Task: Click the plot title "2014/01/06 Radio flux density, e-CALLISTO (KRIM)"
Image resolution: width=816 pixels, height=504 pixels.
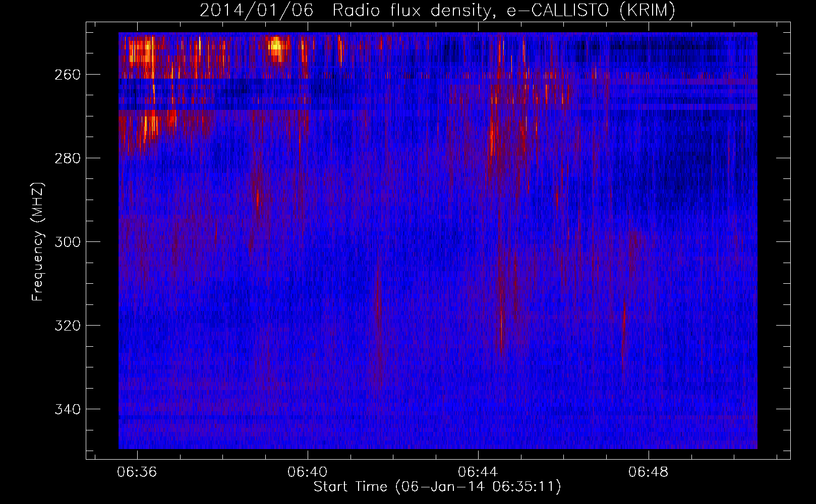Action: click(x=437, y=10)
